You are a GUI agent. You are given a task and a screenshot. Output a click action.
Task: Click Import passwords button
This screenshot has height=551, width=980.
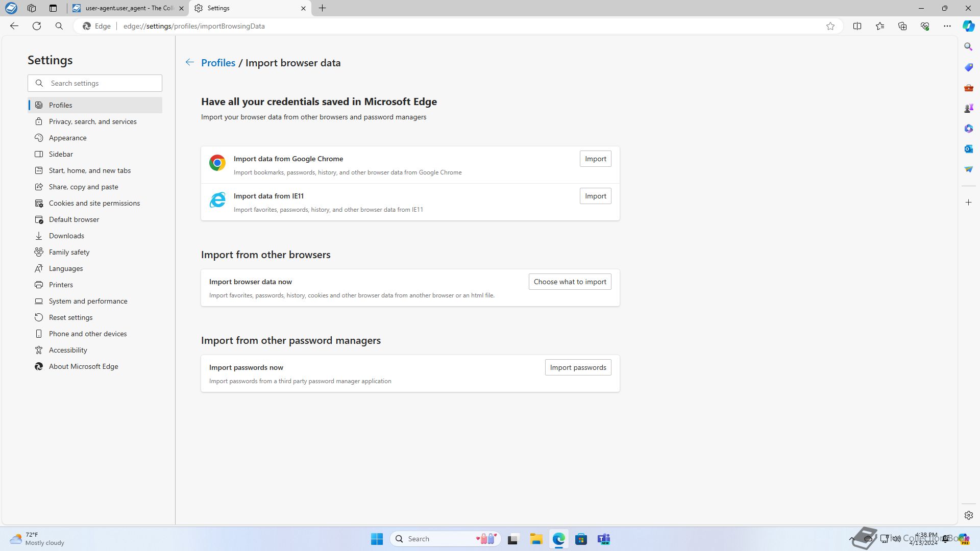coord(578,367)
